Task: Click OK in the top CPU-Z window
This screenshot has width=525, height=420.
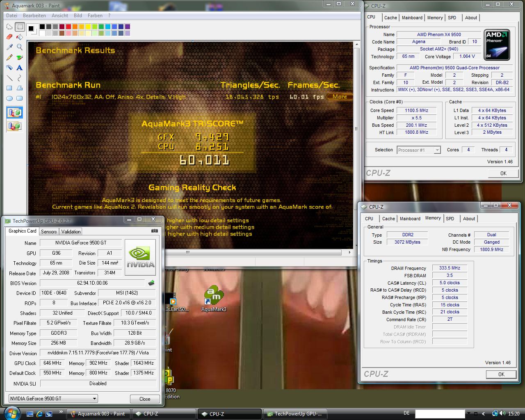Action: point(503,173)
